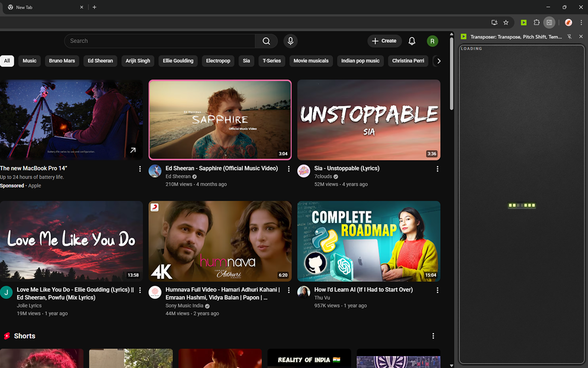
Task: Open the Chrome profile avatar menu
Action: click(x=568, y=23)
